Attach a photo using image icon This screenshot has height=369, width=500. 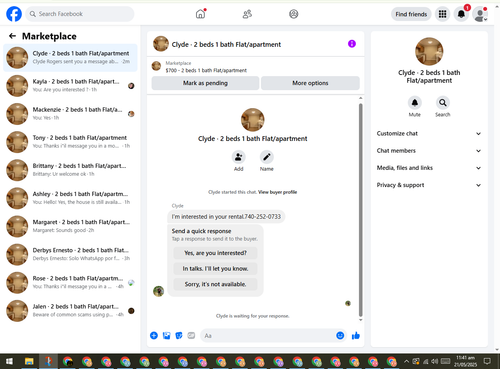pyautogui.click(x=166, y=335)
